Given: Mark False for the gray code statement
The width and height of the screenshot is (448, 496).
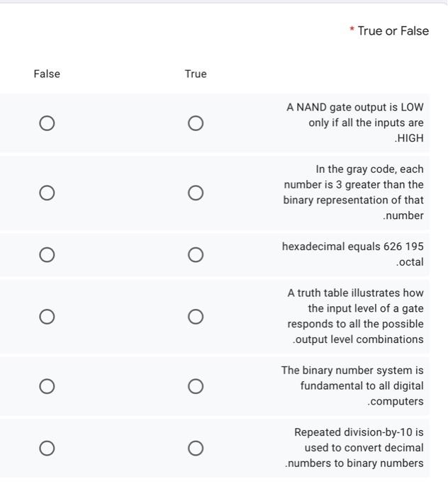Looking at the screenshot, I should [x=47, y=193].
